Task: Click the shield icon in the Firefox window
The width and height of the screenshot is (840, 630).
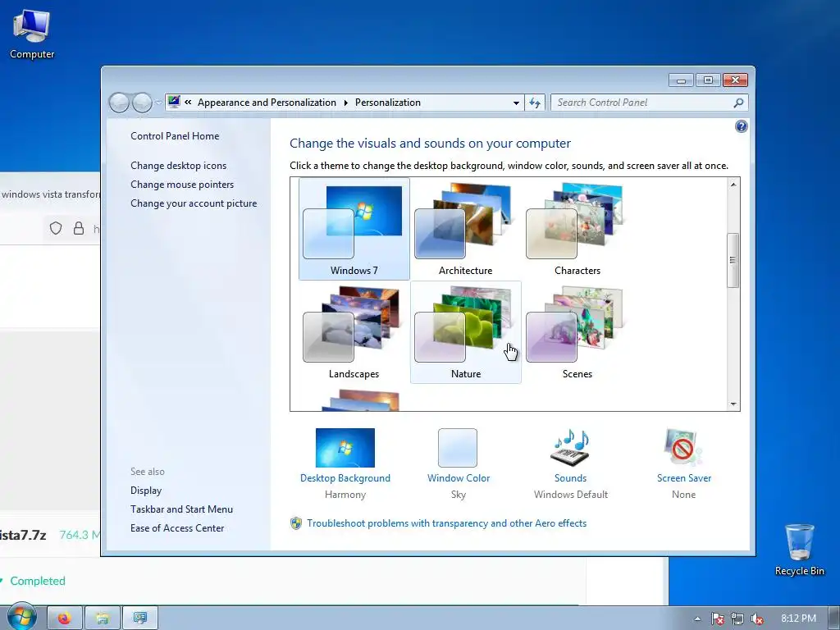Action: (x=56, y=228)
